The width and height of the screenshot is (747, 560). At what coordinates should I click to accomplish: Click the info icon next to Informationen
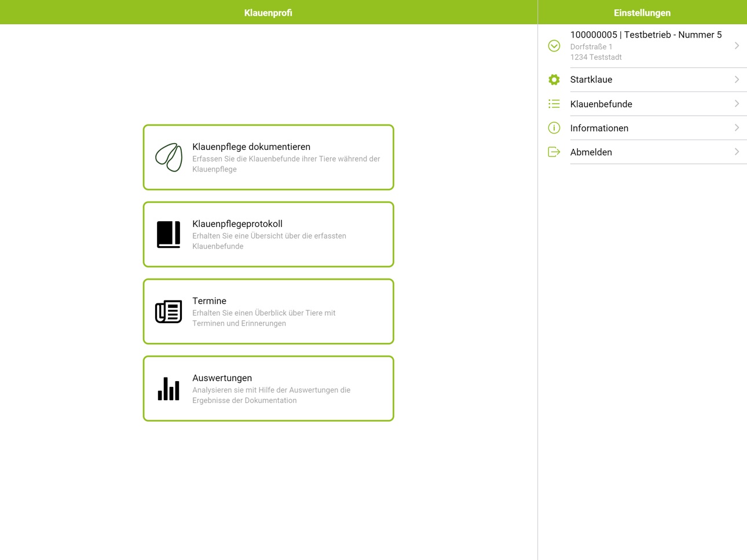pyautogui.click(x=554, y=128)
